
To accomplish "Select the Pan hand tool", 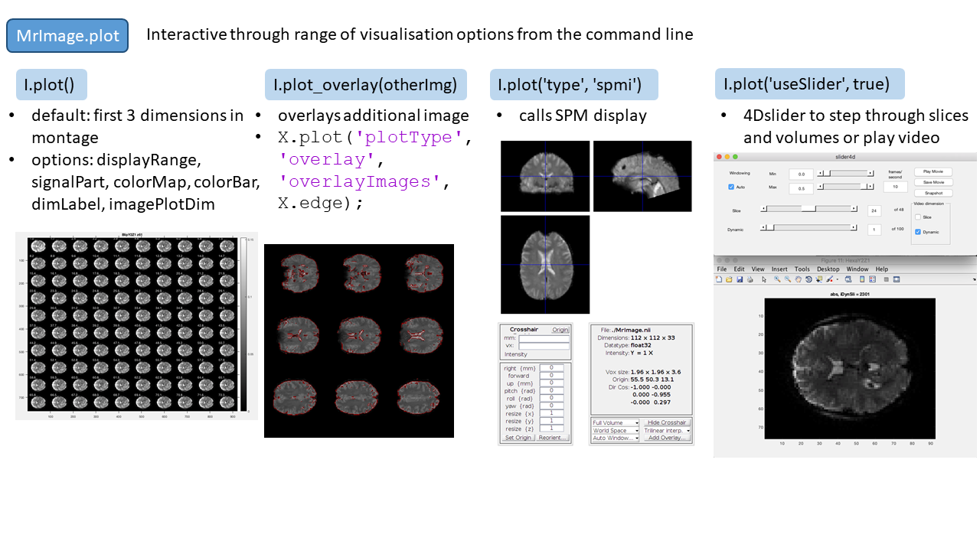I will point(798,279).
